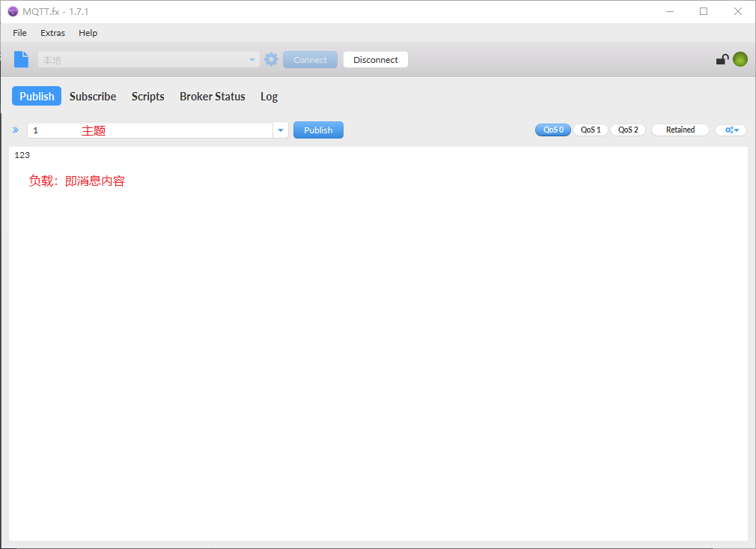
Task: Switch to the Log tab
Action: [x=269, y=97]
